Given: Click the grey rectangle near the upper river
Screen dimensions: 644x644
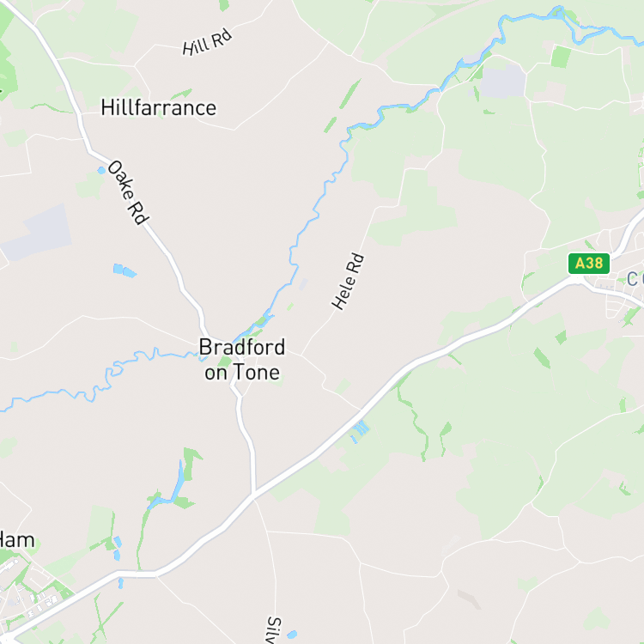Looking at the screenshot, I should 503,81.
